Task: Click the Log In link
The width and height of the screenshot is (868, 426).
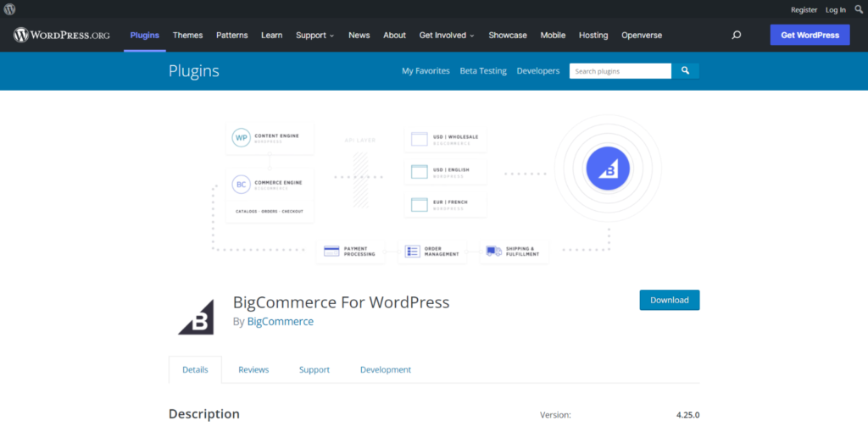Action: 835,9
